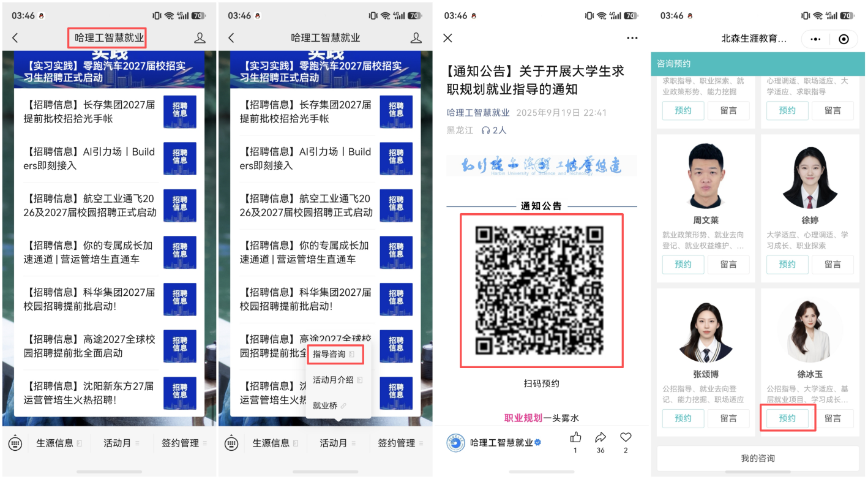This screenshot has width=868, height=479.
Task: Click the headphone listeners icon beside 2人
Action: (x=486, y=130)
